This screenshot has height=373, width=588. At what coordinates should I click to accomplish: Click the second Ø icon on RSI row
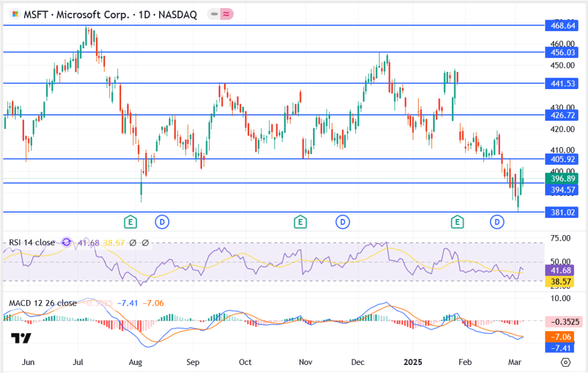pyautogui.click(x=145, y=243)
